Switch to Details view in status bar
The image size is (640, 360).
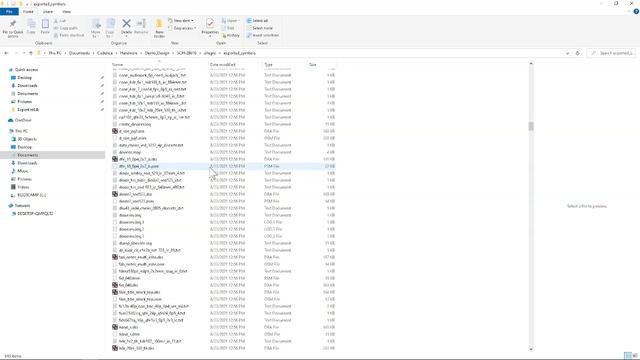627,356
